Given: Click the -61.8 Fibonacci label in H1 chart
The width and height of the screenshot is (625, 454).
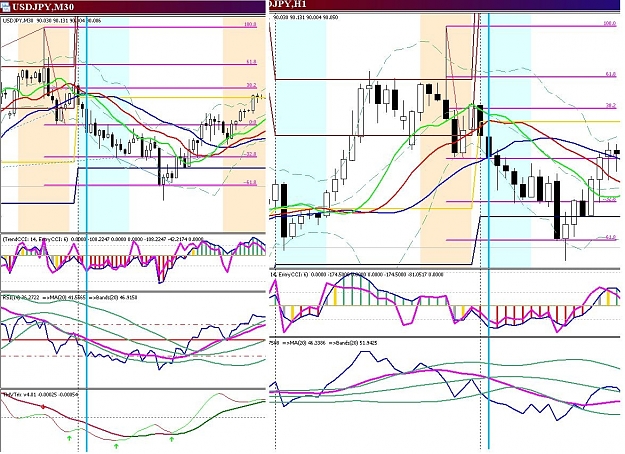Looking at the screenshot, I should pyautogui.click(x=609, y=237).
